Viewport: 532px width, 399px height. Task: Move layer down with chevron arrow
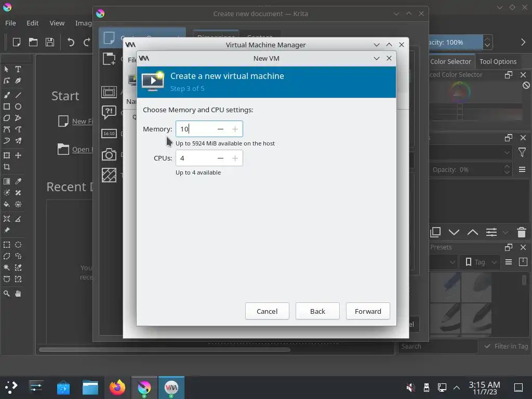454,232
